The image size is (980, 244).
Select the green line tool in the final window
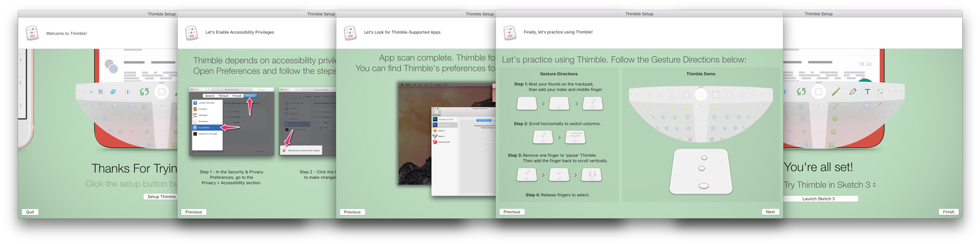836,91
